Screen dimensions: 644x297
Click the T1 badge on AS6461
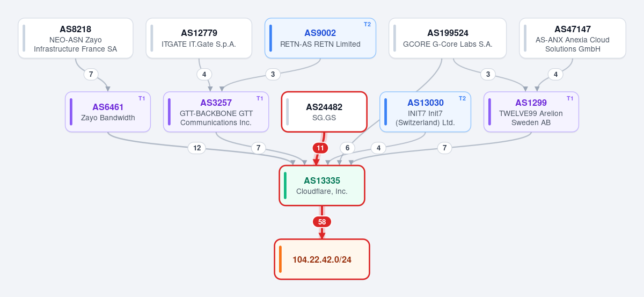[142, 98]
